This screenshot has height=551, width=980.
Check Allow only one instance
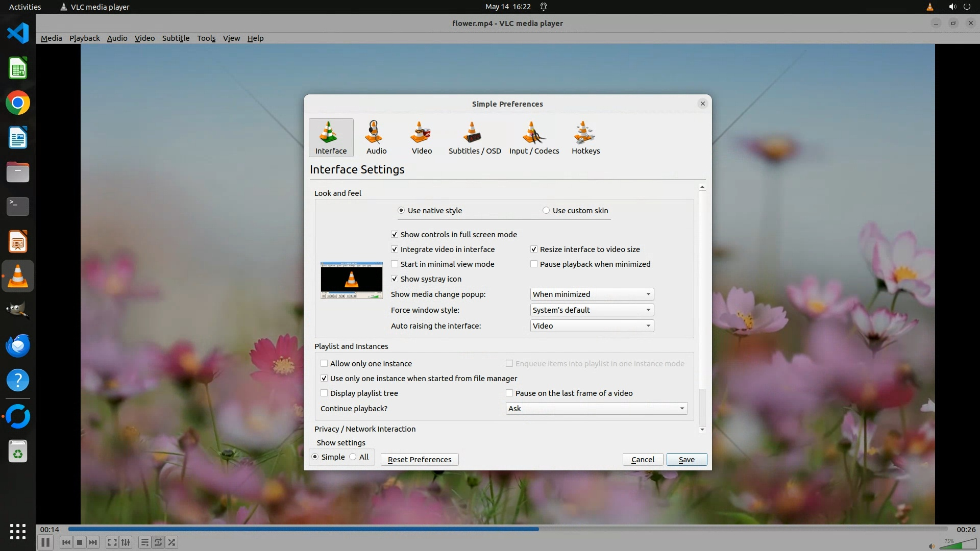[x=324, y=364]
